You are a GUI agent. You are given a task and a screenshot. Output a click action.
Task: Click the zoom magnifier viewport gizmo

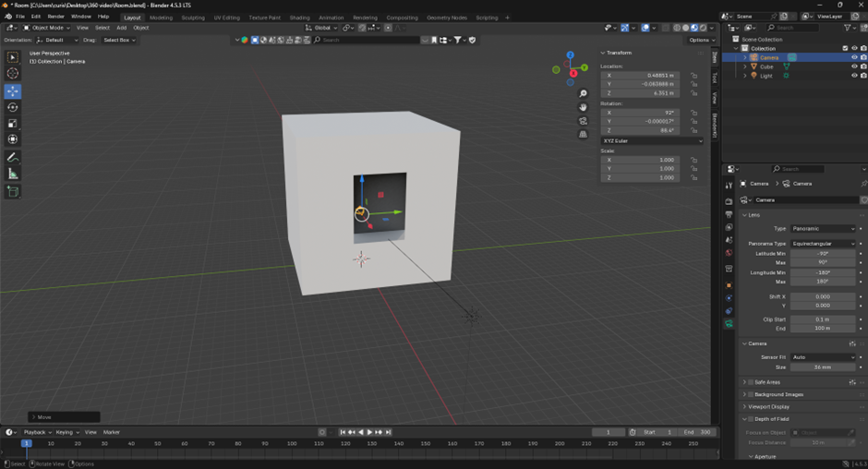(x=583, y=94)
